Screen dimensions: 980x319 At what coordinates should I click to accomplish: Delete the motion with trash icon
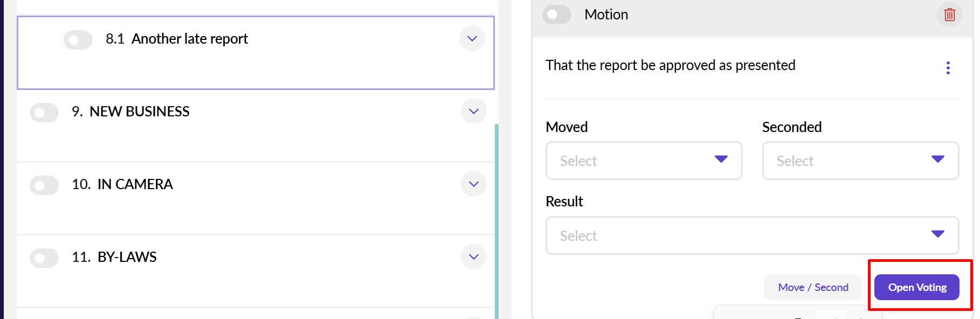point(949,15)
